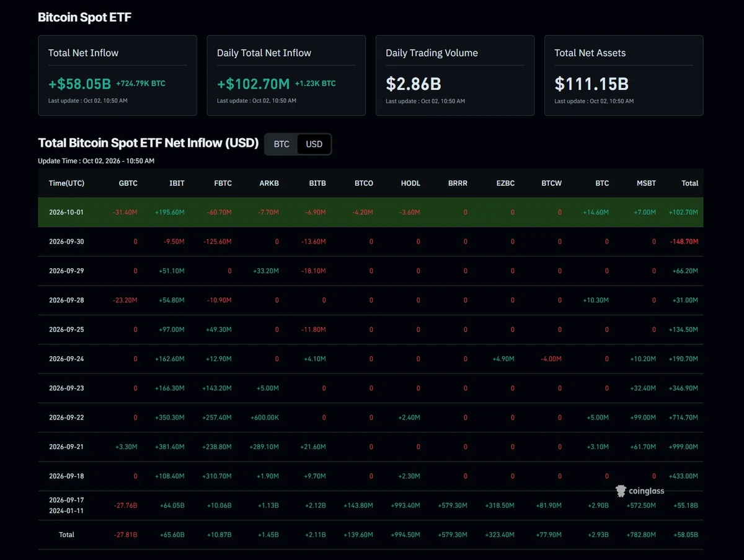The height and width of the screenshot is (560, 744).
Task: Click FBTC +310.70M cell
Action: coord(217,476)
